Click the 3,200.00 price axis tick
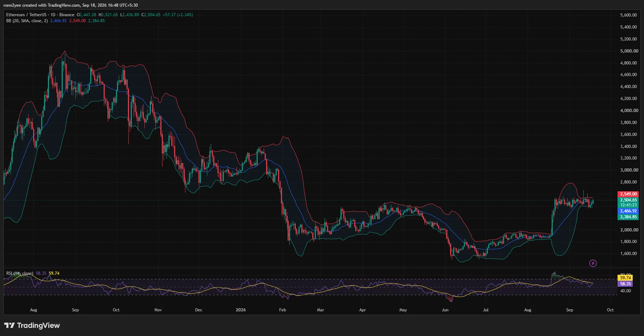The width and height of the screenshot is (644, 336). [x=628, y=158]
